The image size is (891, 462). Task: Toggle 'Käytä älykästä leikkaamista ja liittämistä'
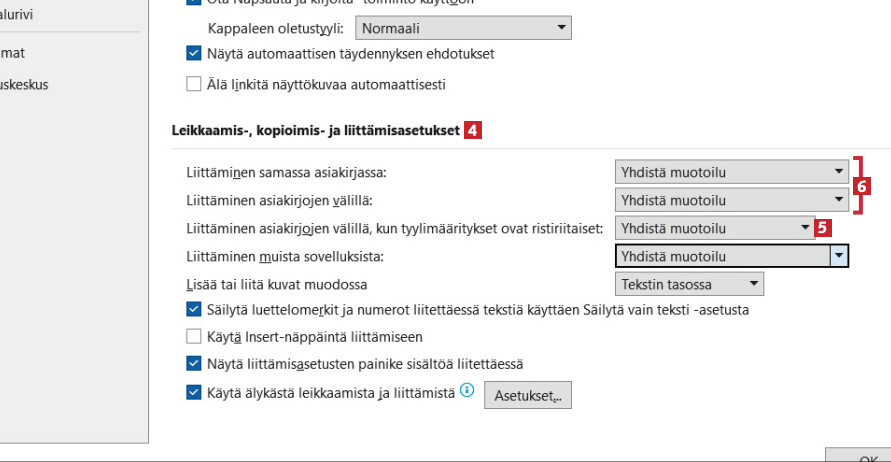click(x=194, y=393)
